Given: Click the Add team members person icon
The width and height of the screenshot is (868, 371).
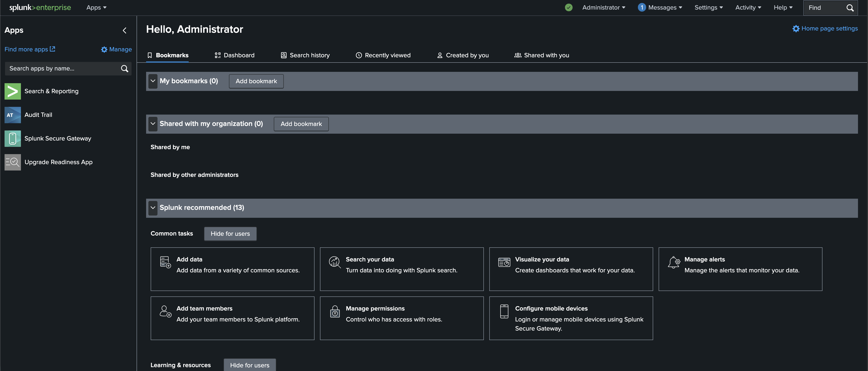Looking at the screenshot, I should point(165,311).
